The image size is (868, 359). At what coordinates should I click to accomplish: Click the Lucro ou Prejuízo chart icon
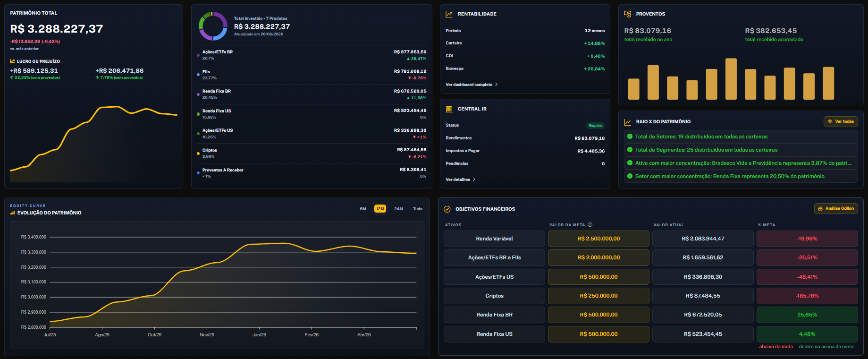coord(12,61)
